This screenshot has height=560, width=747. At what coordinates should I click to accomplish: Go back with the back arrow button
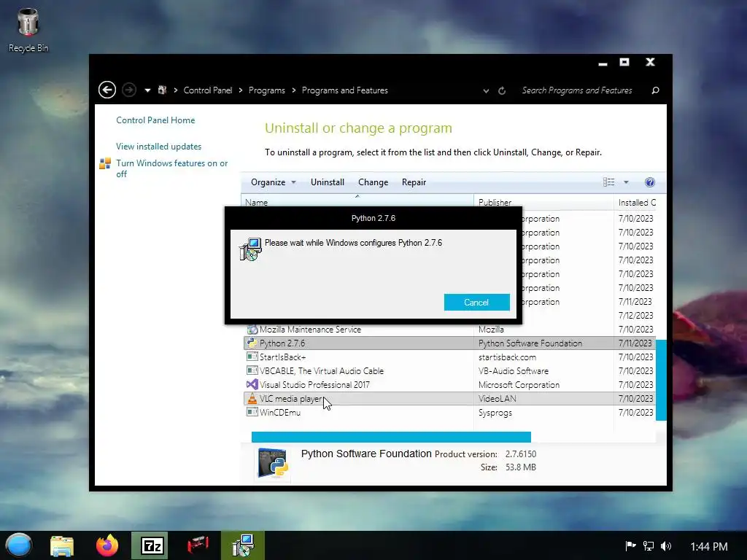(x=107, y=90)
